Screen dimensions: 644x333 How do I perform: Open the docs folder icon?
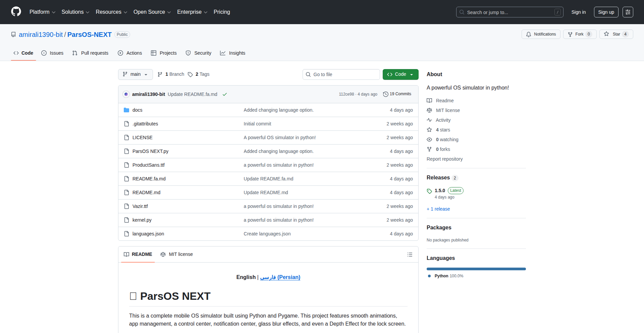[x=126, y=110]
